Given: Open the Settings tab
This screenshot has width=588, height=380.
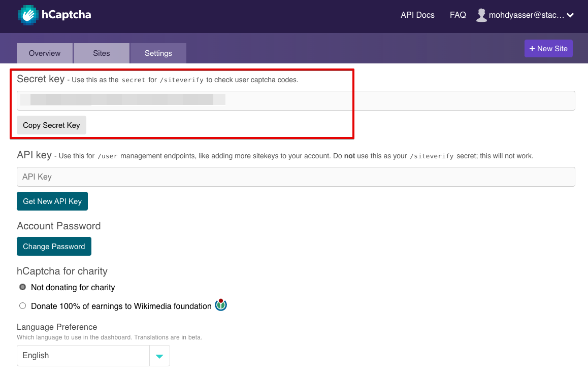Looking at the screenshot, I should [x=158, y=53].
